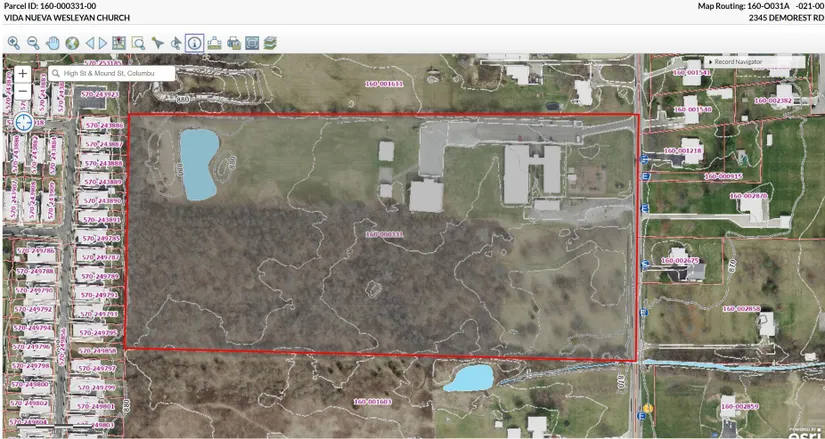Activate the Pan hand tool
The width and height of the screenshot is (825, 439).
[52, 43]
